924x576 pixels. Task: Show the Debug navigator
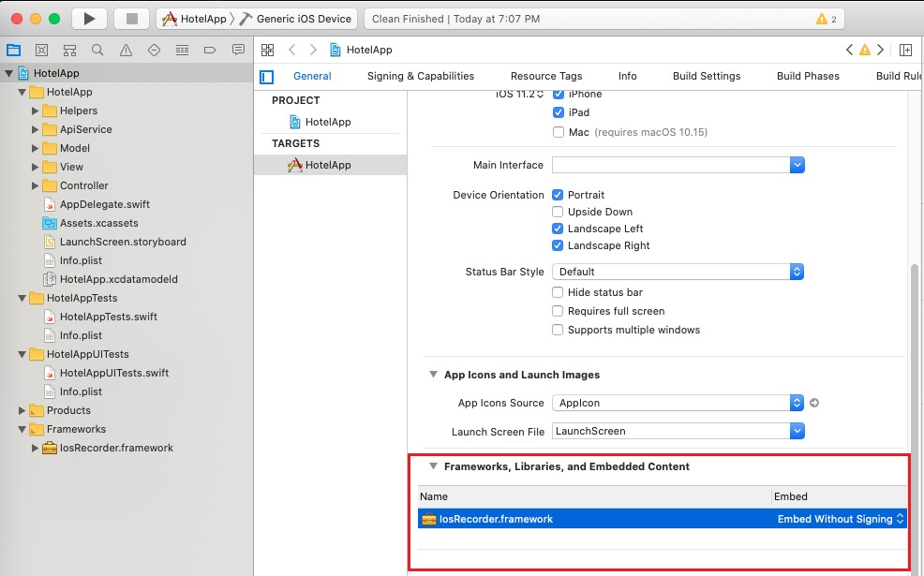point(182,50)
